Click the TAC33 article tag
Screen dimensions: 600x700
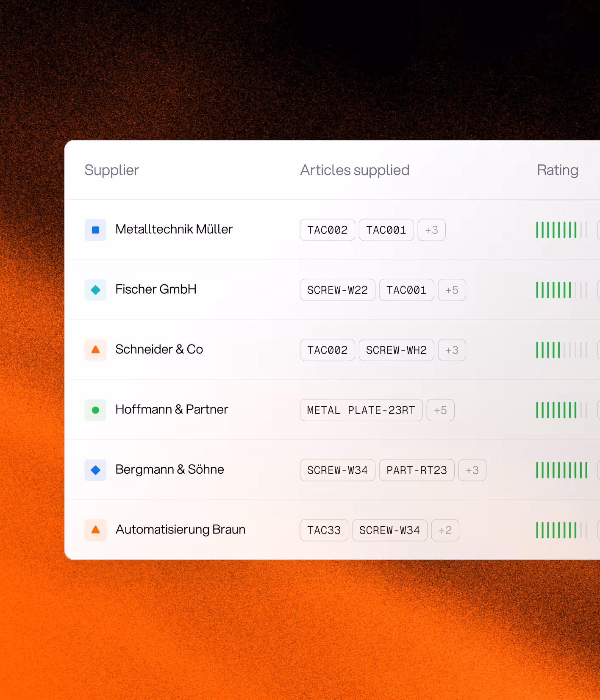324,530
